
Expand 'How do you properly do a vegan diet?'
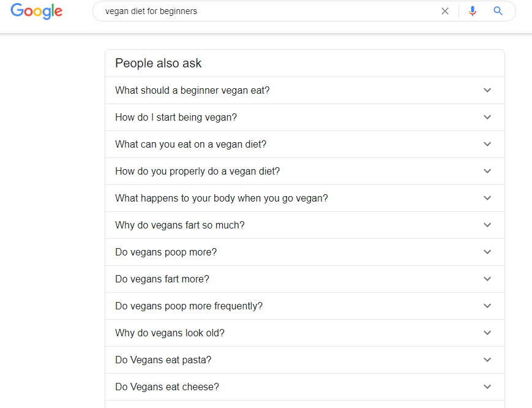(305, 171)
